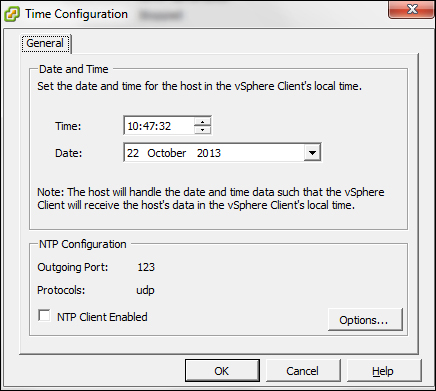Click the NTP Configuration group heading
436x391 pixels.
[83, 244]
